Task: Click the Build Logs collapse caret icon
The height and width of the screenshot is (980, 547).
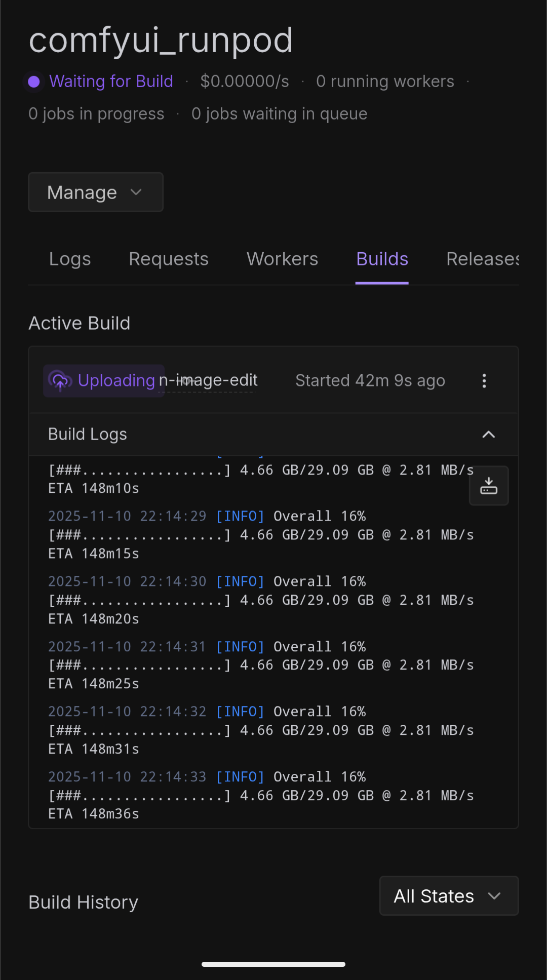Action: [488, 434]
